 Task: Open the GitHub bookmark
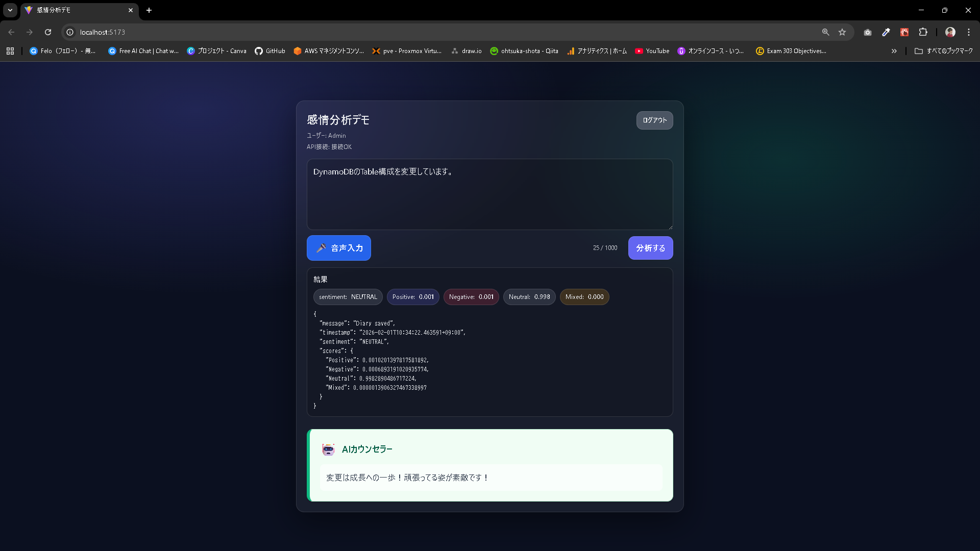(x=270, y=51)
